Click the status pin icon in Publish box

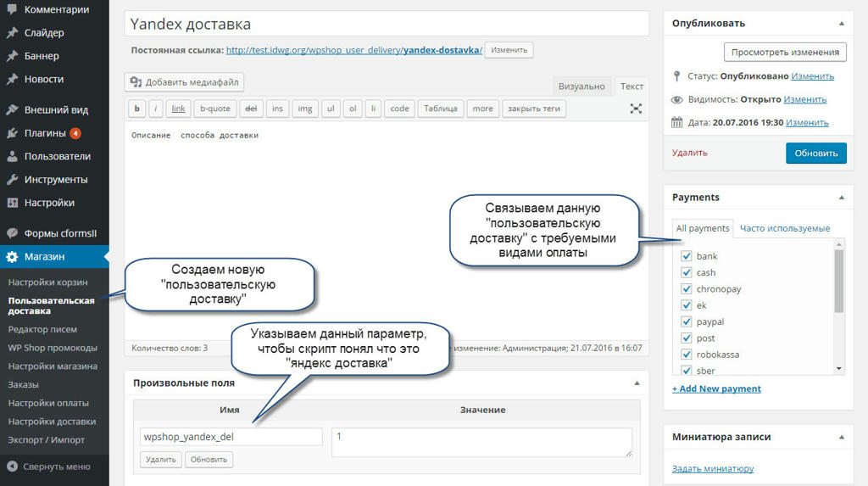(676, 76)
